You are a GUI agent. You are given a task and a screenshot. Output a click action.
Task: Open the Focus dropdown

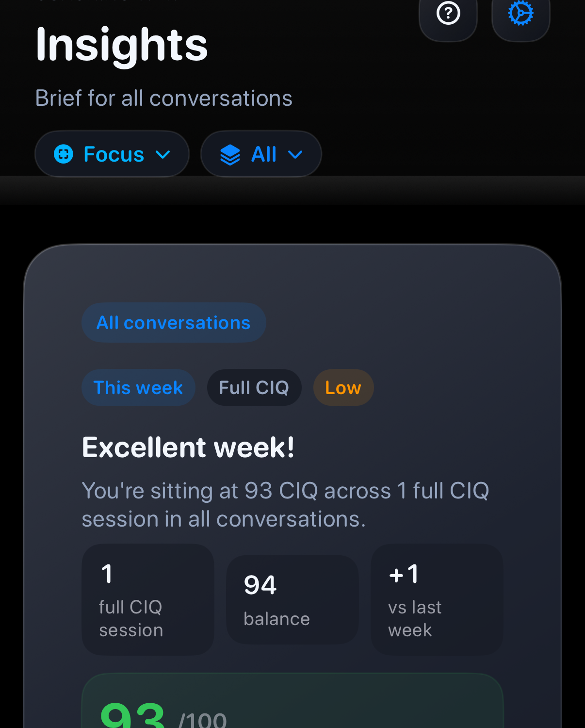(x=112, y=154)
